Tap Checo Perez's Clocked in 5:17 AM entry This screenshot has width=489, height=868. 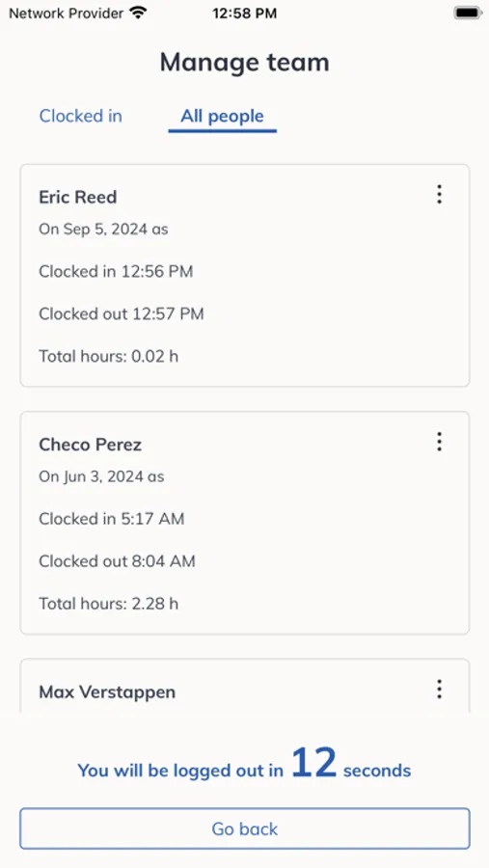111,519
